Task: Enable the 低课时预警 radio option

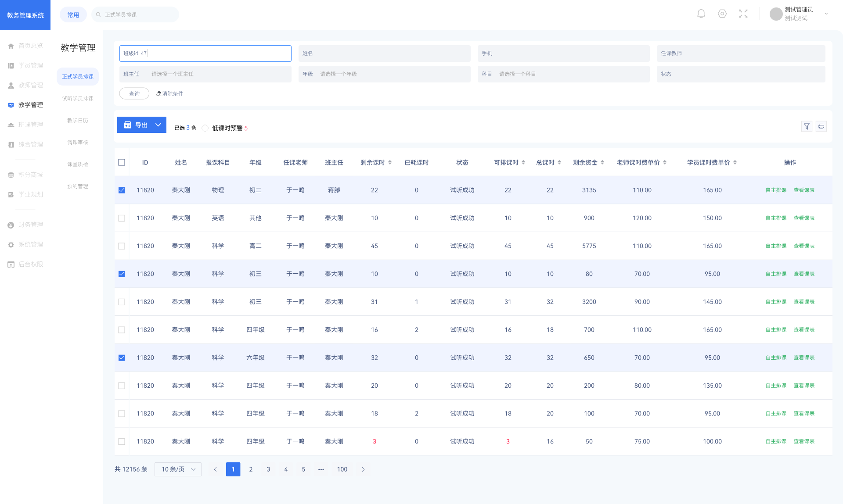Action: click(x=205, y=128)
